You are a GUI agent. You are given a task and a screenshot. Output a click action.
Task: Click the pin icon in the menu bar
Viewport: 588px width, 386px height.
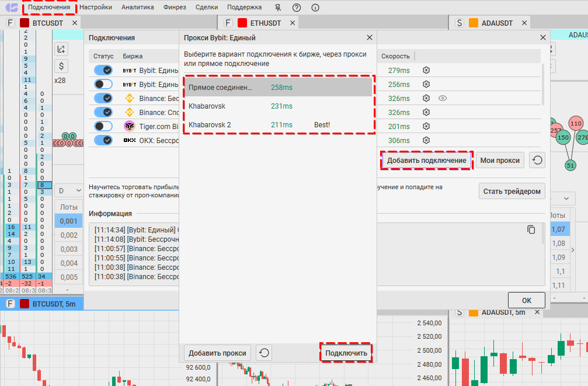click(278, 8)
